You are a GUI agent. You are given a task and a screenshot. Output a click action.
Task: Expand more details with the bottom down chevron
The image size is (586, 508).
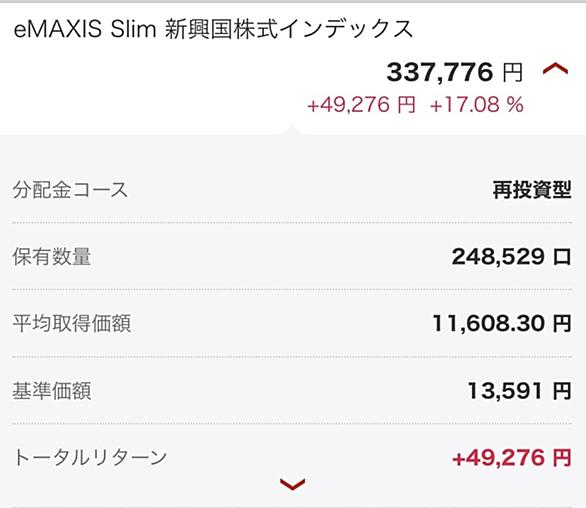[x=293, y=484]
